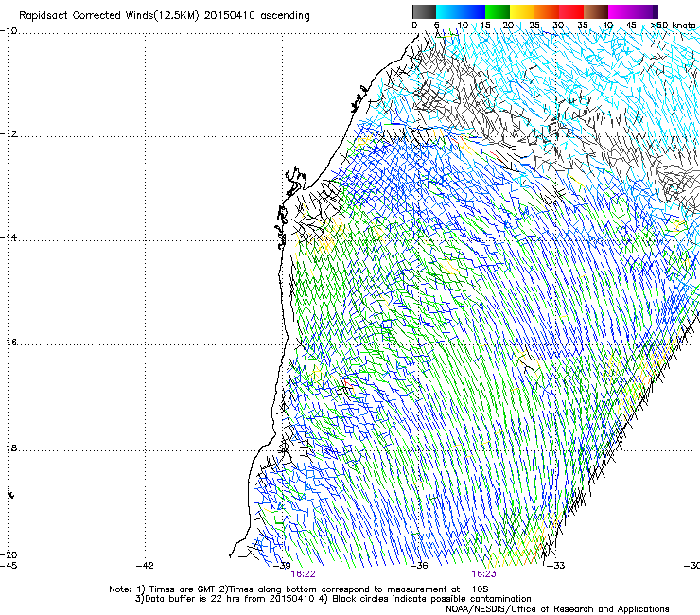Click the latitude axis label "-10"
This screenshot has width=700, height=615.
tap(9, 31)
